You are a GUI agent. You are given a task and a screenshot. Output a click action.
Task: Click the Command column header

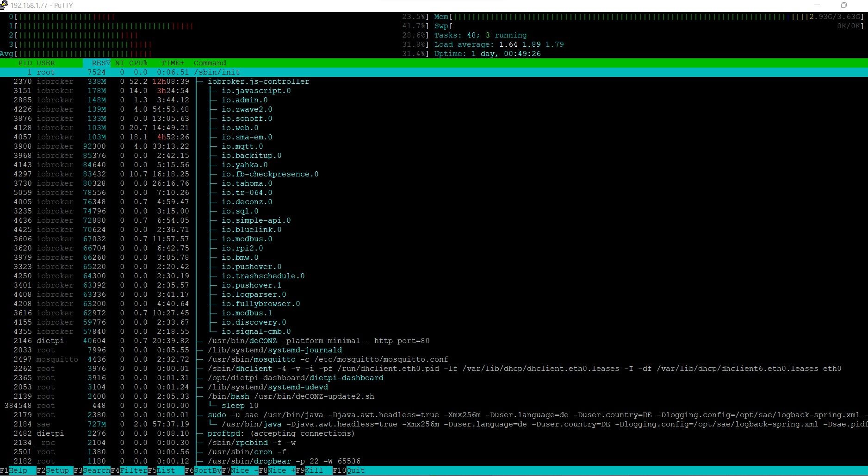210,63
